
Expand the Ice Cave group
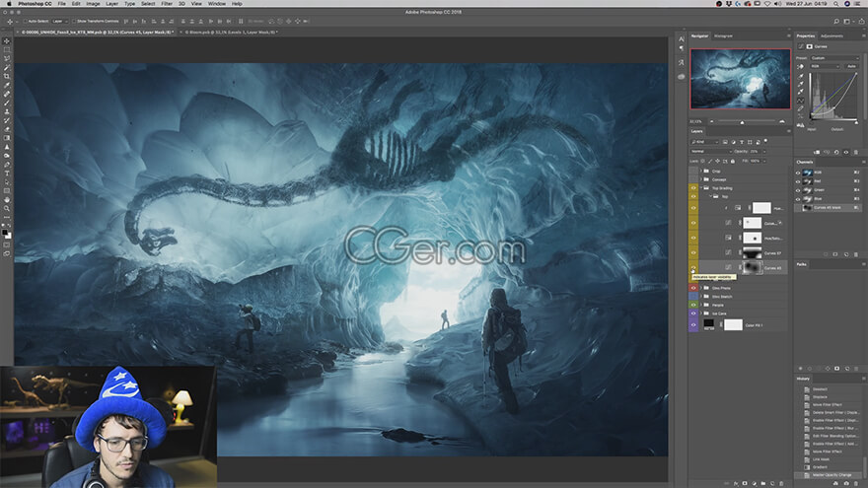tap(701, 314)
